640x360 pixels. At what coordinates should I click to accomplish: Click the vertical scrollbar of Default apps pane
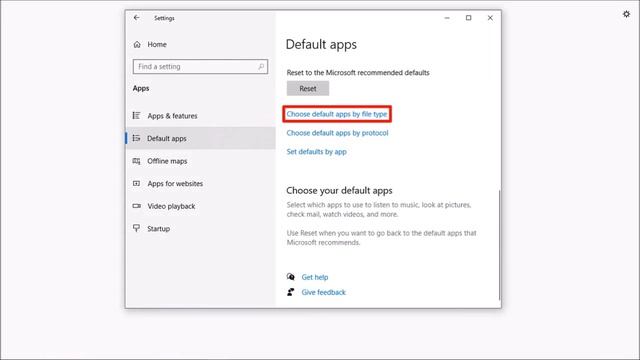point(499,245)
